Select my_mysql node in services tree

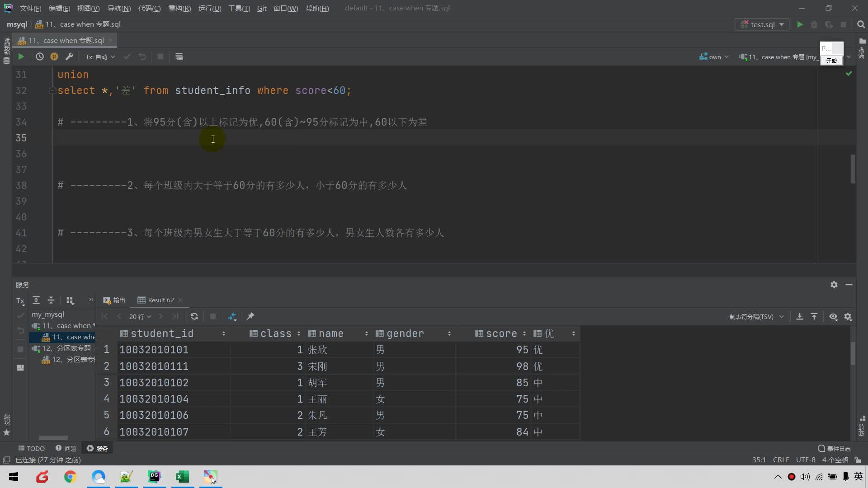coord(48,314)
